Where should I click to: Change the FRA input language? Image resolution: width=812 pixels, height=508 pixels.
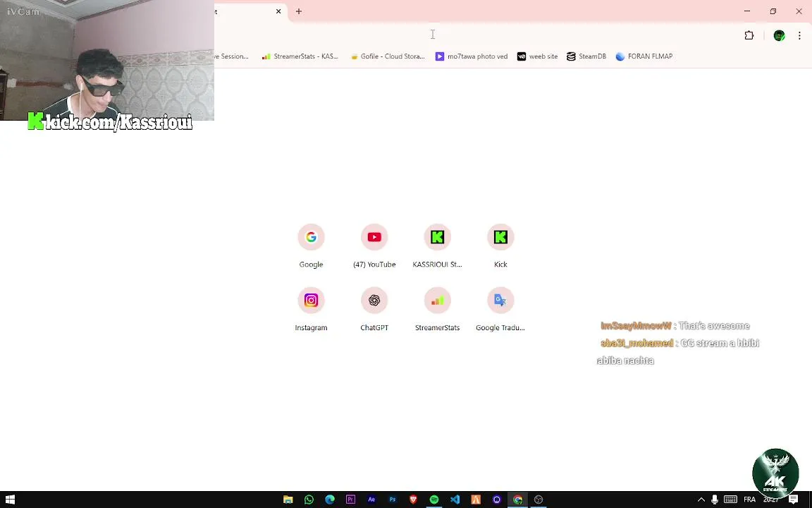pos(749,500)
